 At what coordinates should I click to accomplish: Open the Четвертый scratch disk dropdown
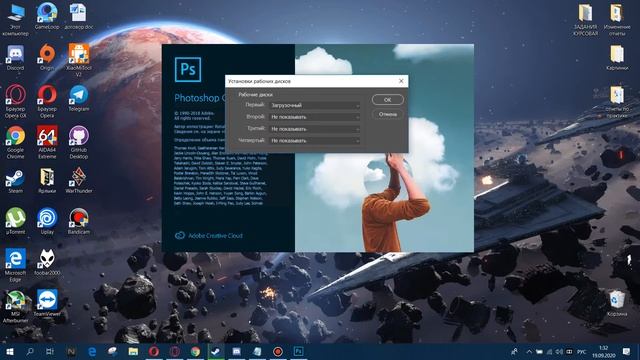click(x=315, y=141)
